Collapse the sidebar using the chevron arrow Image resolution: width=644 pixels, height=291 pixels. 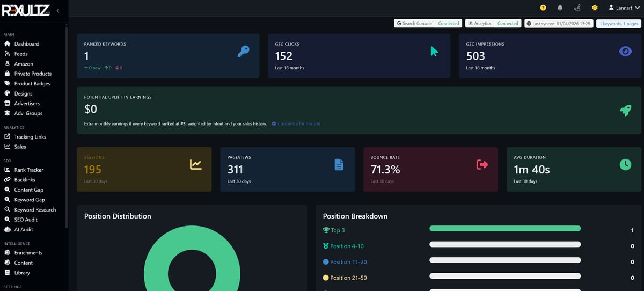pos(58,11)
